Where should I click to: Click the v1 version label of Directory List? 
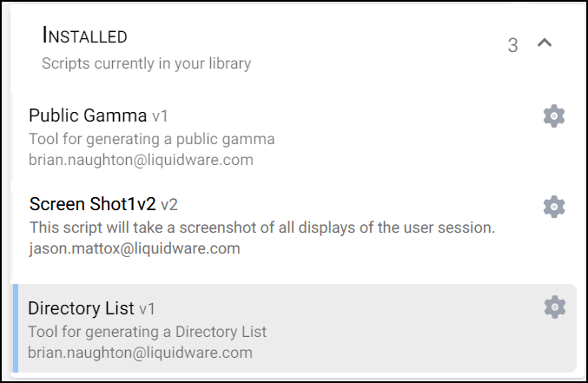pyautogui.click(x=147, y=309)
